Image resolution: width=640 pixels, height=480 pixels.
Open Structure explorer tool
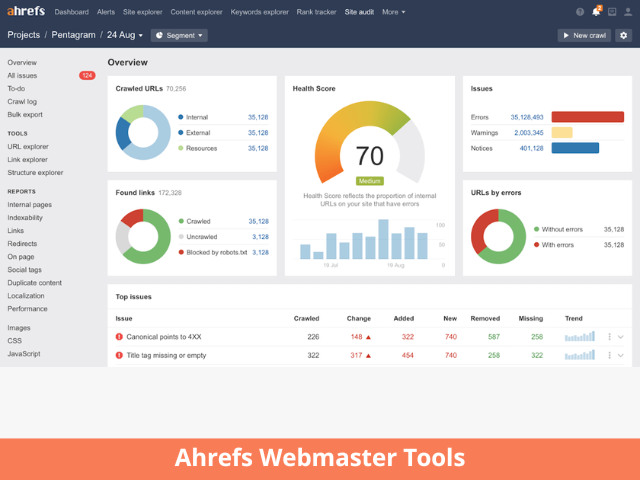[35, 173]
